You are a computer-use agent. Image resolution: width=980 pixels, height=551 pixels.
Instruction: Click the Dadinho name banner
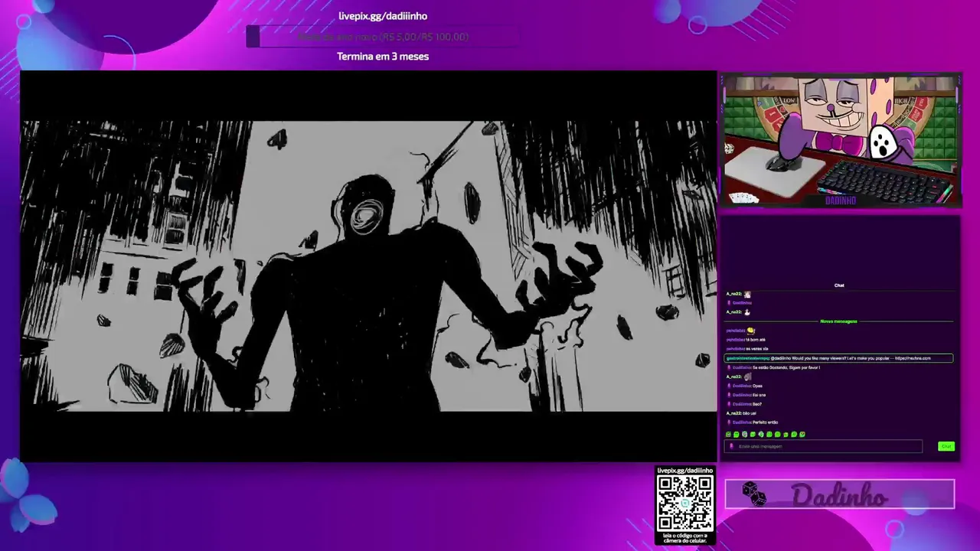click(x=840, y=494)
